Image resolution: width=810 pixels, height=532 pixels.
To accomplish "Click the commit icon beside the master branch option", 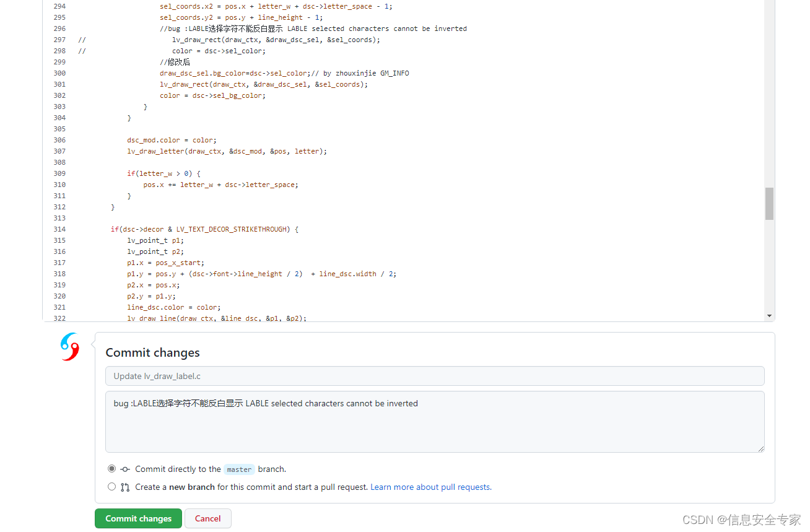I will pos(124,469).
